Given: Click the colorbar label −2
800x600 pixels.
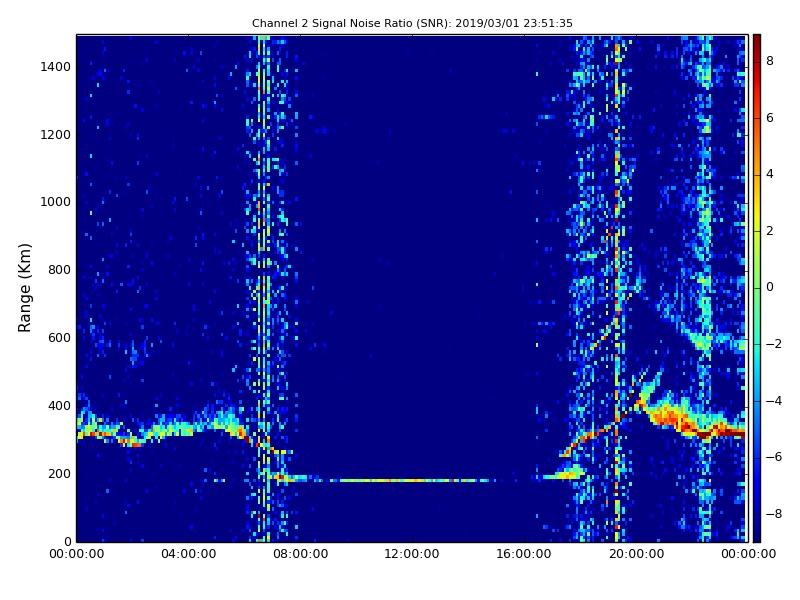Looking at the screenshot, I should click(x=774, y=344).
